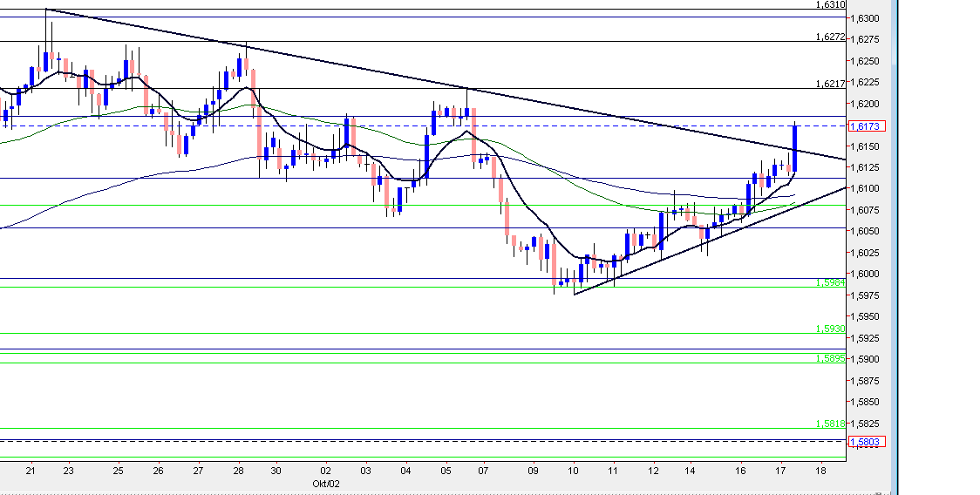Click the green 1,5895 support label
Viewport: 980px width, 495px height.
831,358
